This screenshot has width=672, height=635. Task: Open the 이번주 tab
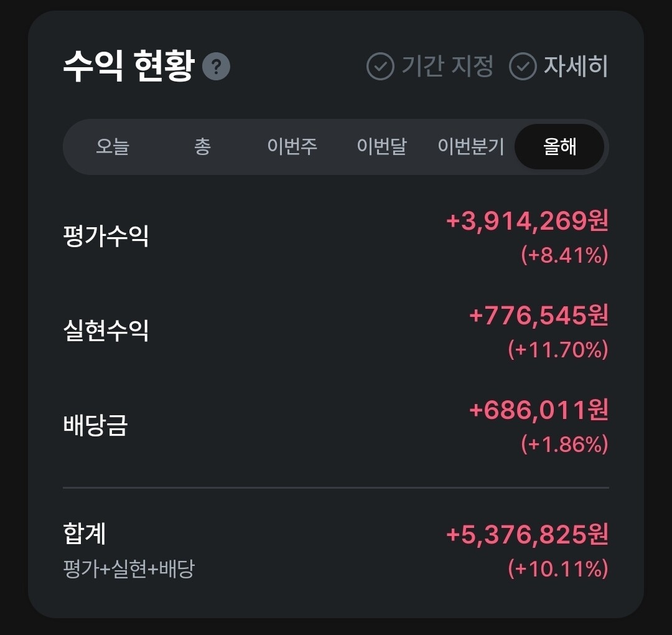(292, 147)
